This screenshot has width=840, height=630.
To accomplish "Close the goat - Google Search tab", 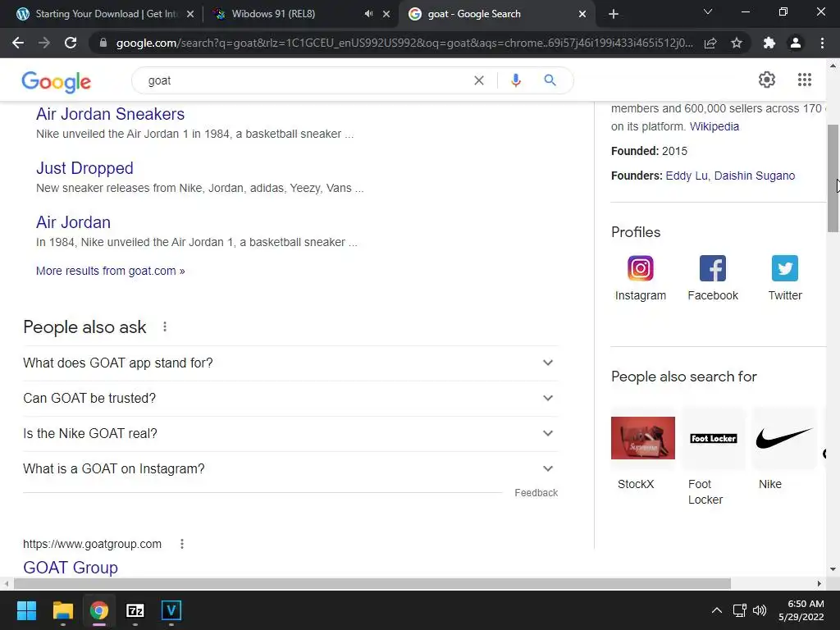I will 582,15.
